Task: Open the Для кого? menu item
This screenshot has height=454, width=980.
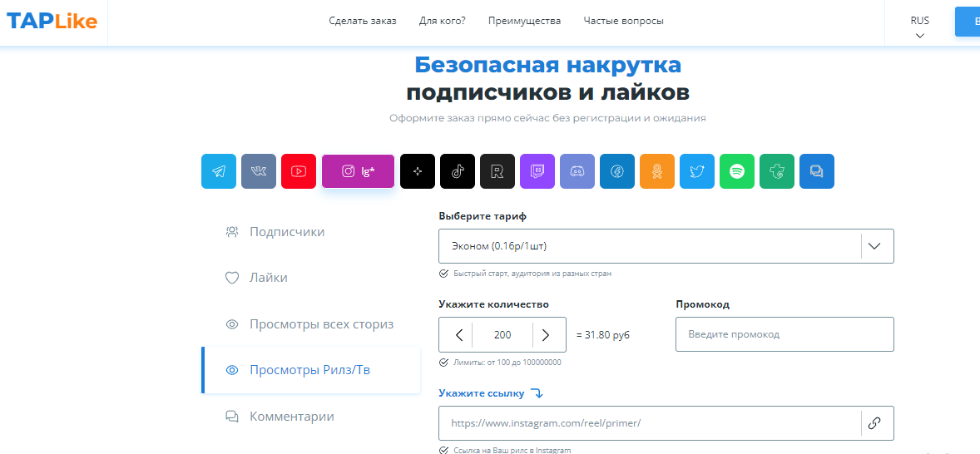Action: pos(443,21)
